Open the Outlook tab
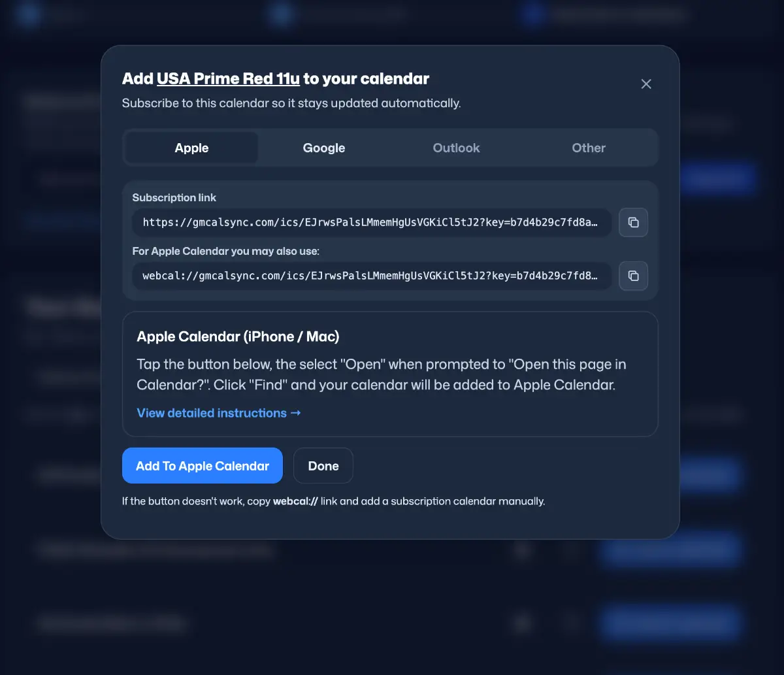 (456, 148)
